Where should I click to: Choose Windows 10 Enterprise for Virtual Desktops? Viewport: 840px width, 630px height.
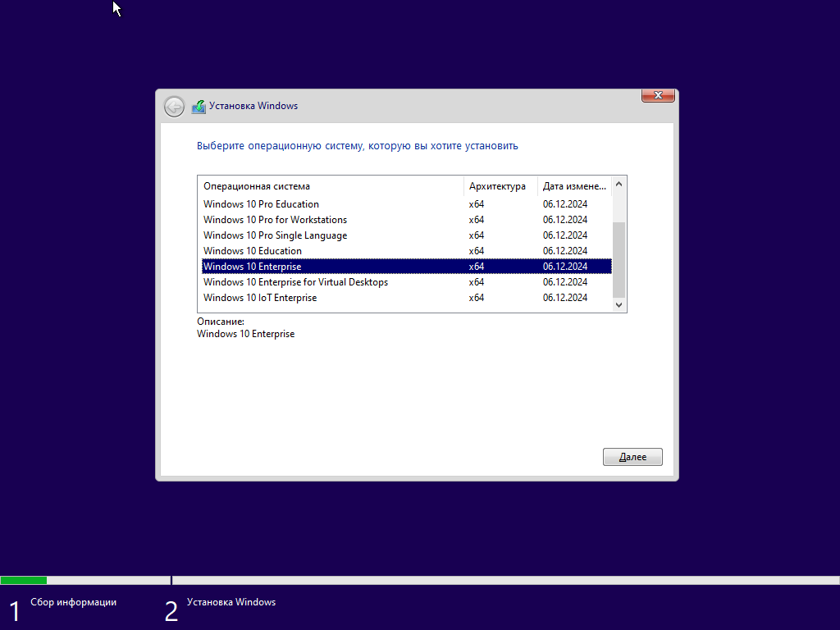[x=407, y=282]
